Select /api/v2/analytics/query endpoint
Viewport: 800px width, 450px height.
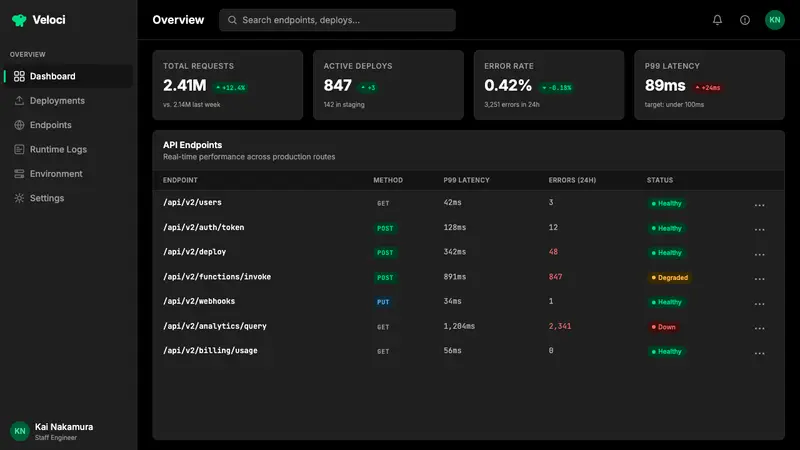[215, 326]
